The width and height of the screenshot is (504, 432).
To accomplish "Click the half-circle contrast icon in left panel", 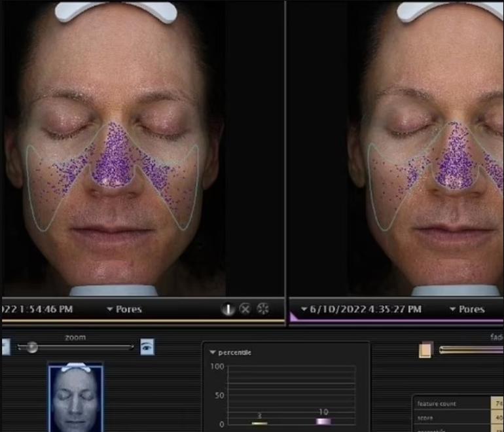I will click(227, 310).
